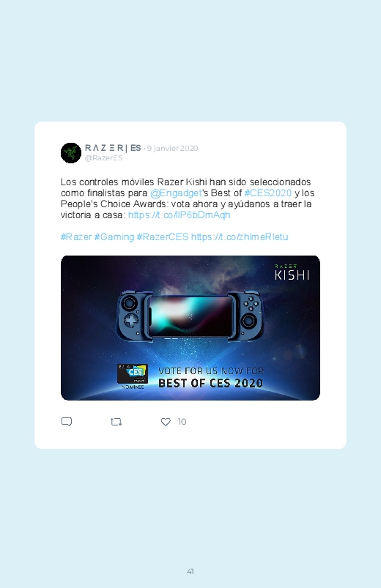This screenshot has width=381, height=588.
Task: Open the #Razer hashtag
Action: click(x=76, y=237)
